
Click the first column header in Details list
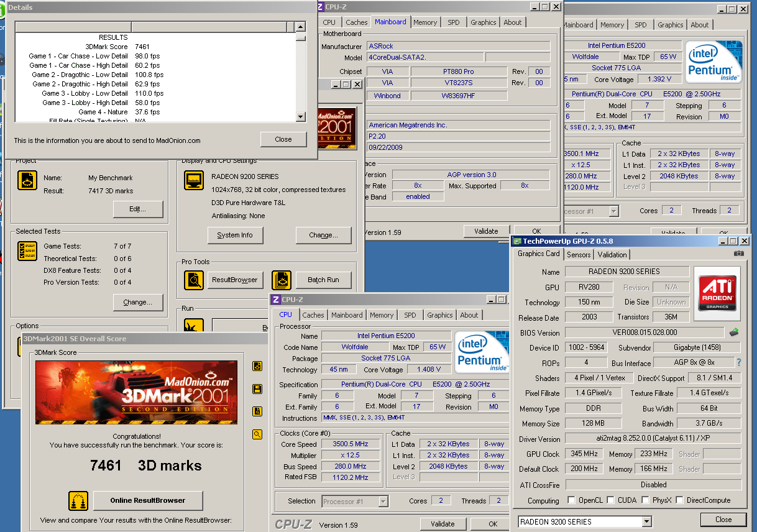pyautogui.click(x=73, y=27)
